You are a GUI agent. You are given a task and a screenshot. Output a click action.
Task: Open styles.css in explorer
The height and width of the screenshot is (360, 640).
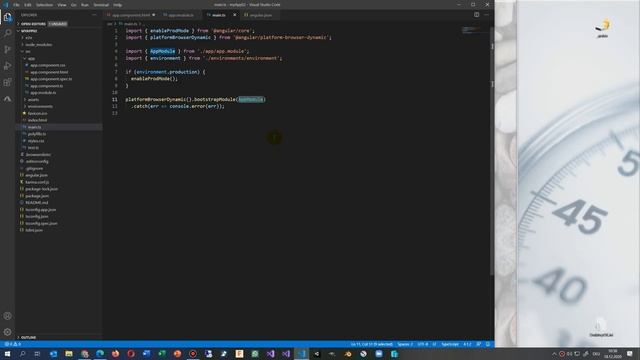pos(36,141)
